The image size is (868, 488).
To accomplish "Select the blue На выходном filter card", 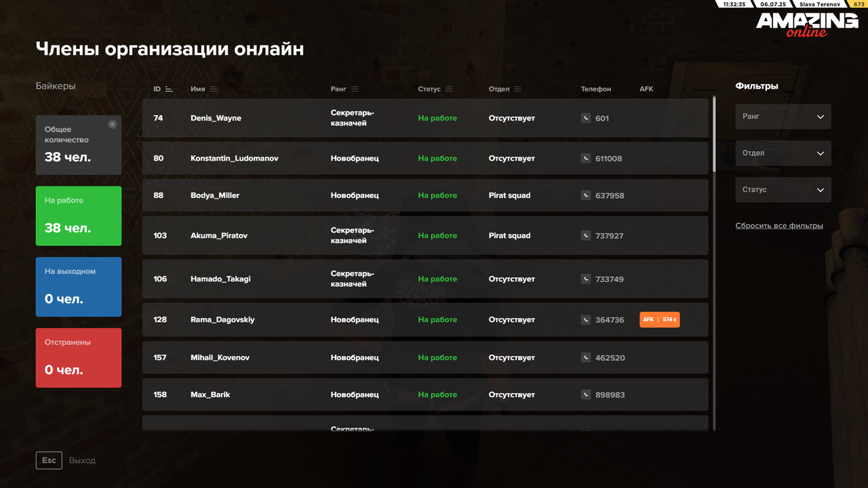I will coord(79,287).
